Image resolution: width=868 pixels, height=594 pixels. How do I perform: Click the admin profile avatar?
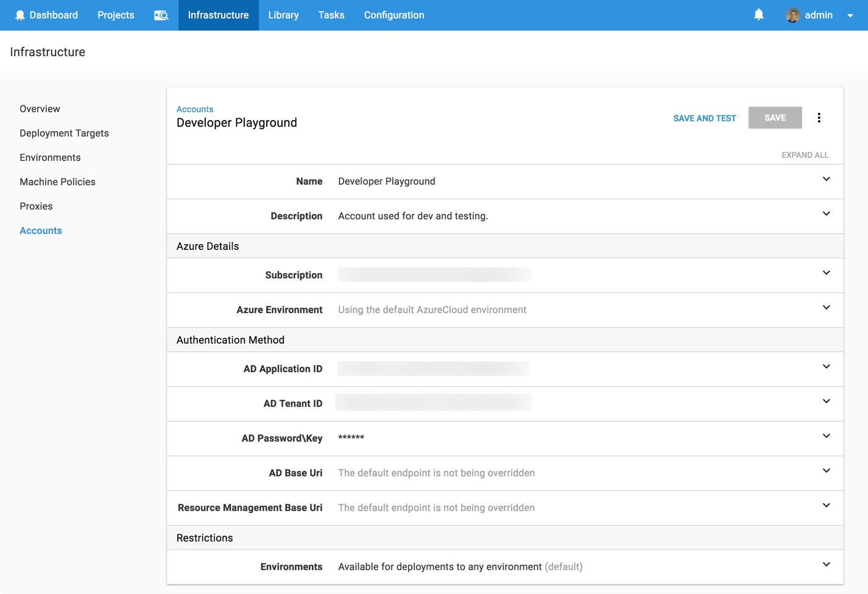coord(792,15)
